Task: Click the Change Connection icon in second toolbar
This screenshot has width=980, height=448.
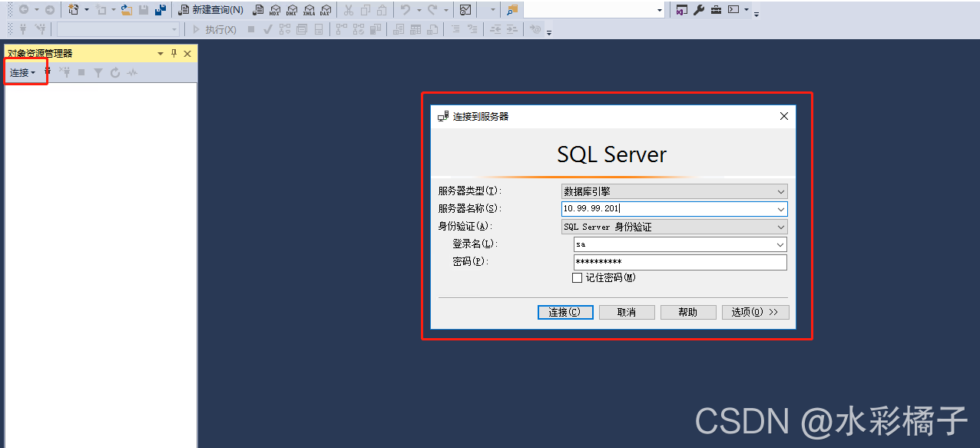Action: (x=40, y=29)
